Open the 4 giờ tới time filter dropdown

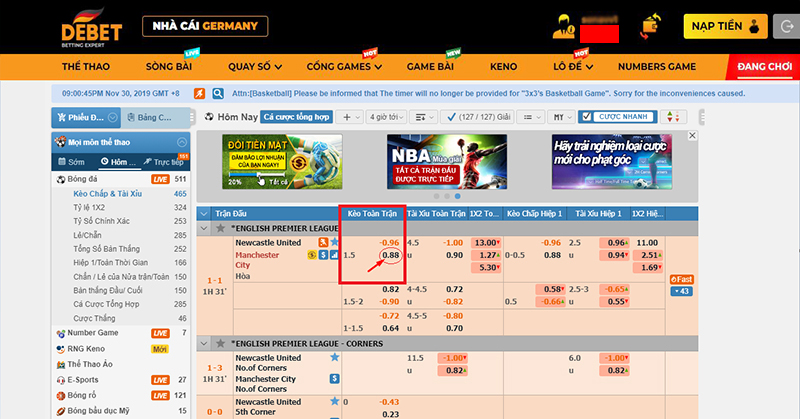387,117
